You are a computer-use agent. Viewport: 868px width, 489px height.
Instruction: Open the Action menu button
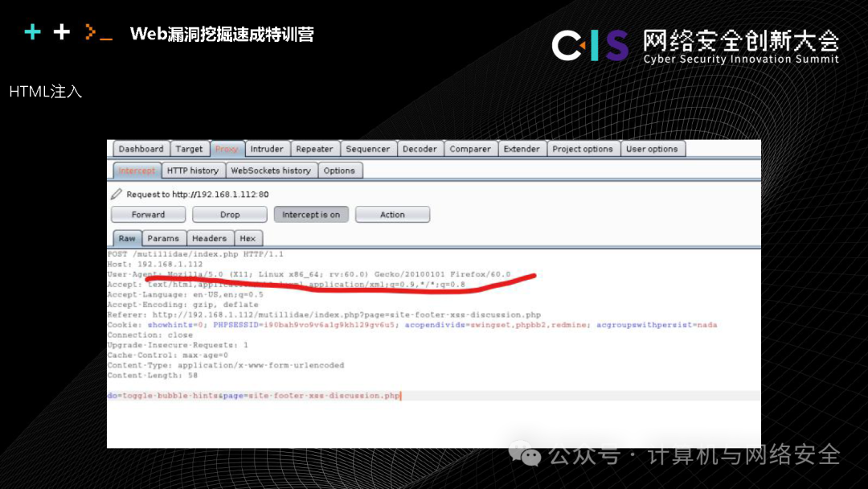(x=392, y=214)
